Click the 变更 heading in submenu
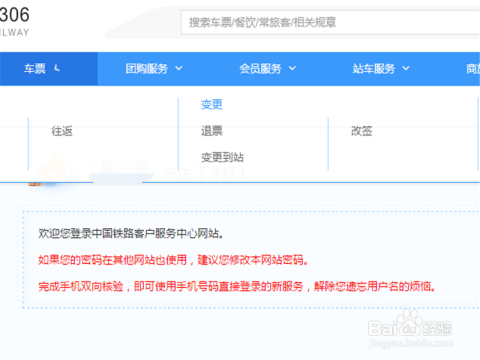The height and width of the screenshot is (360, 480). 212,104
